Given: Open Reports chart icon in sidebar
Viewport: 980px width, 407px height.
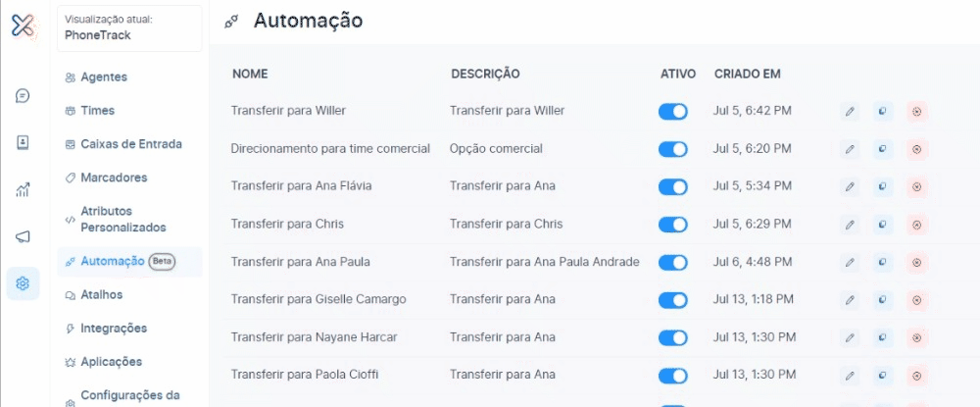Looking at the screenshot, I should [23, 189].
